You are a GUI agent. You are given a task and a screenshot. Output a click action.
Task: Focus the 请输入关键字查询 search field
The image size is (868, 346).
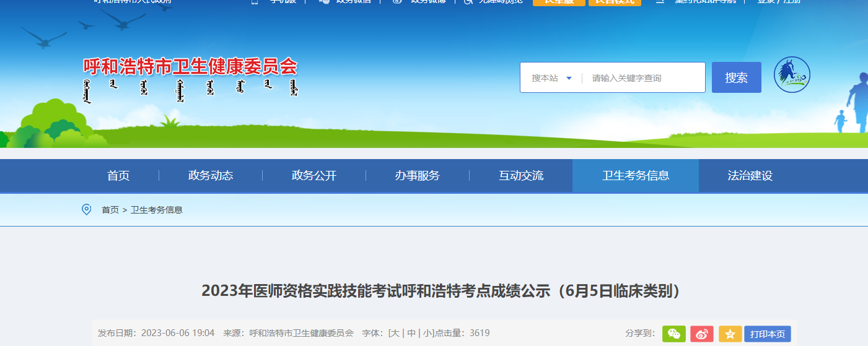coord(643,78)
